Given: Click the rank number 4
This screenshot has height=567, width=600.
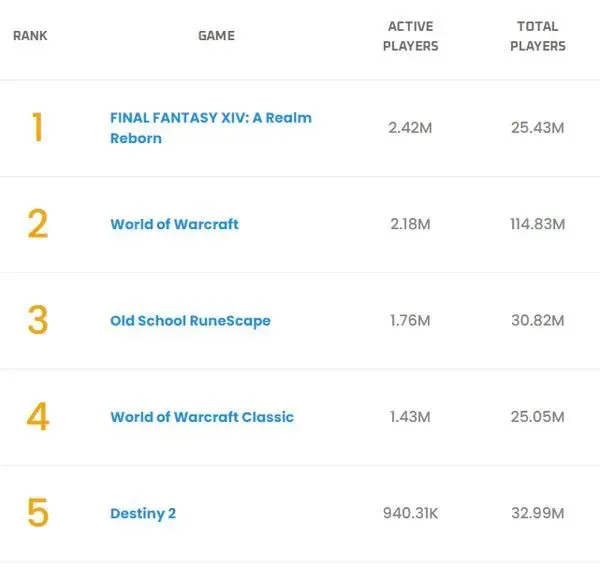Looking at the screenshot, I should pyautogui.click(x=37, y=417).
